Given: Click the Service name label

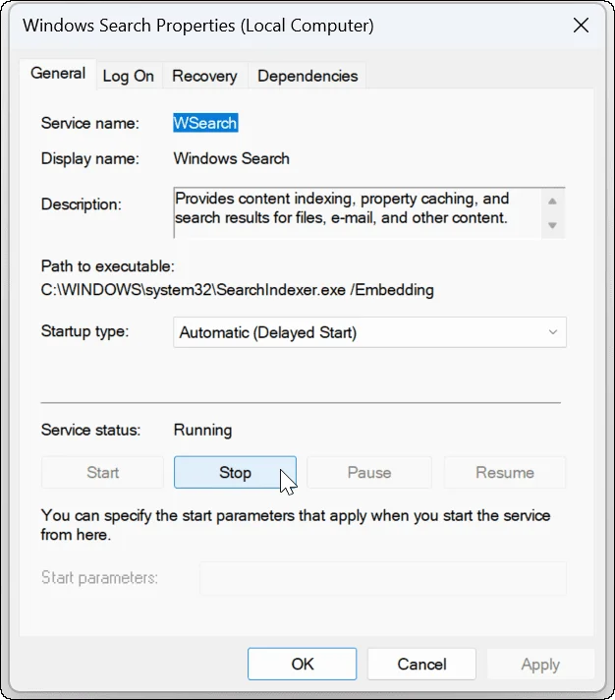Looking at the screenshot, I should click(90, 123).
